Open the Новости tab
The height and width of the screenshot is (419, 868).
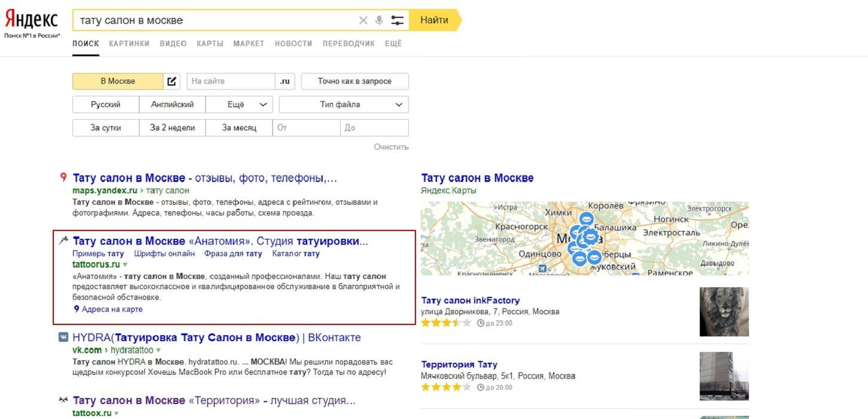(293, 44)
